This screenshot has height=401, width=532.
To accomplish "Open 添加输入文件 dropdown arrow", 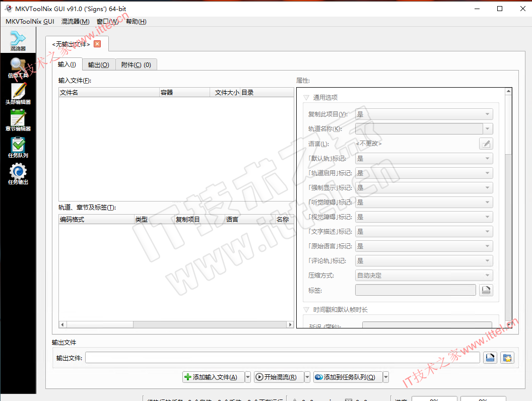I will coord(248,377).
